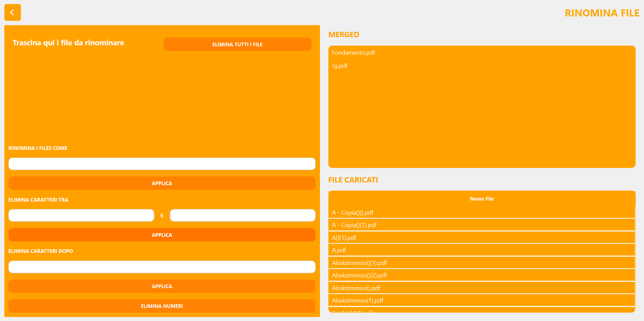Click APPLICA under ELIMINA CARATTERI DOPO
The image size is (644, 321).
pos(162,286)
